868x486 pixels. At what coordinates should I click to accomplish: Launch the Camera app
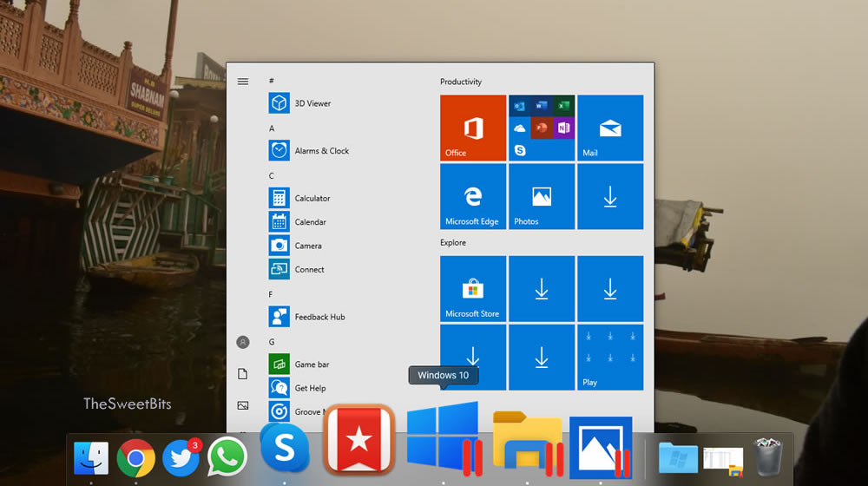(x=295, y=246)
